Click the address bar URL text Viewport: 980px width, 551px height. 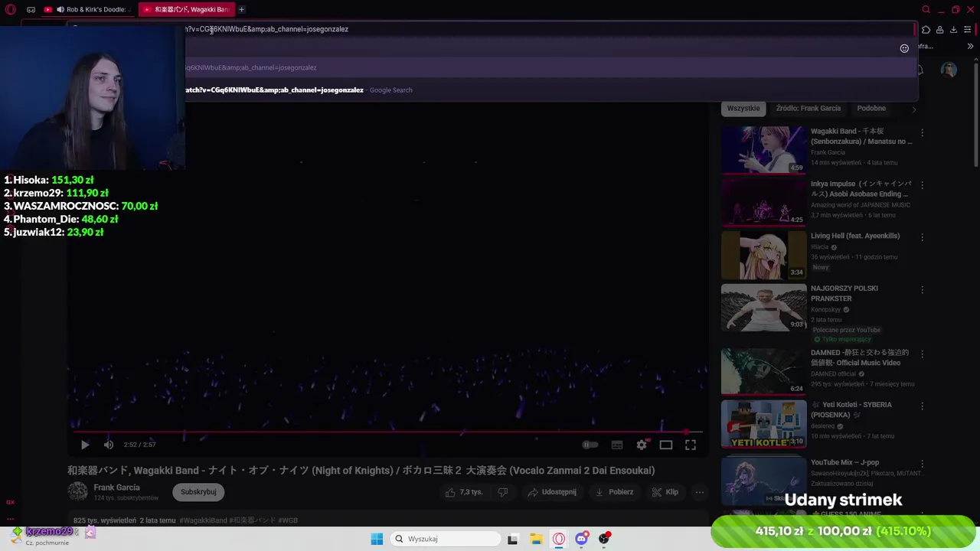(x=266, y=29)
